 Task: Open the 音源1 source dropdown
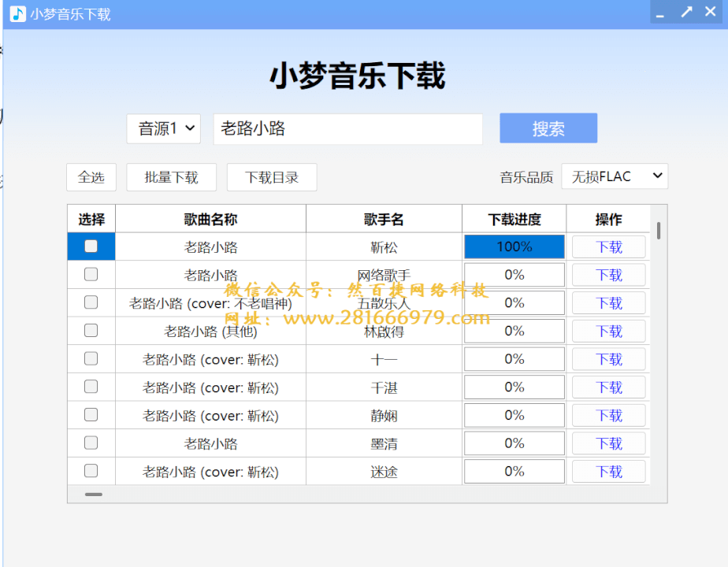click(163, 129)
